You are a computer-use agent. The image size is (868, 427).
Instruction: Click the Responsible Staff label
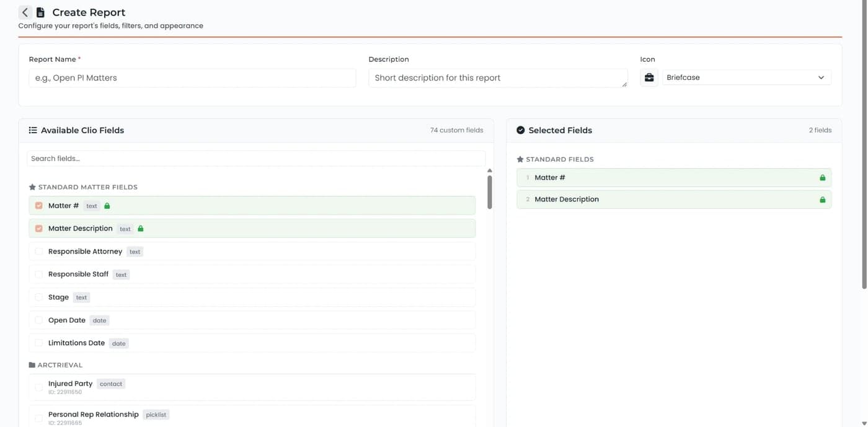pyautogui.click(x=78, y=274)
